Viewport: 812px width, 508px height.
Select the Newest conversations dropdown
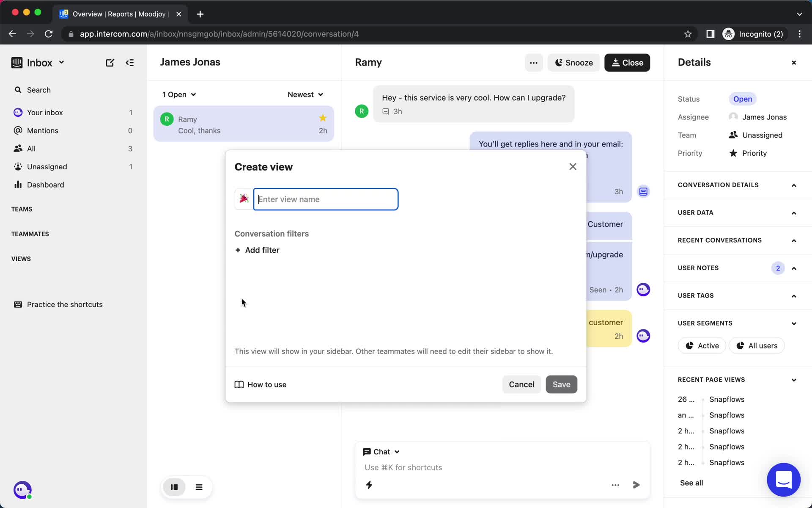point(304,94)
